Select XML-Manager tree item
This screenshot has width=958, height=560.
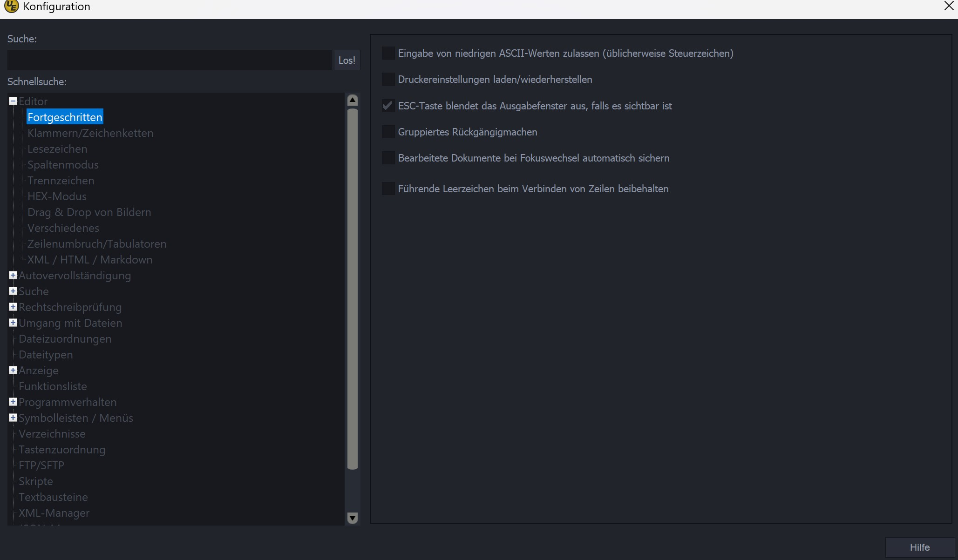coord(54,513)
